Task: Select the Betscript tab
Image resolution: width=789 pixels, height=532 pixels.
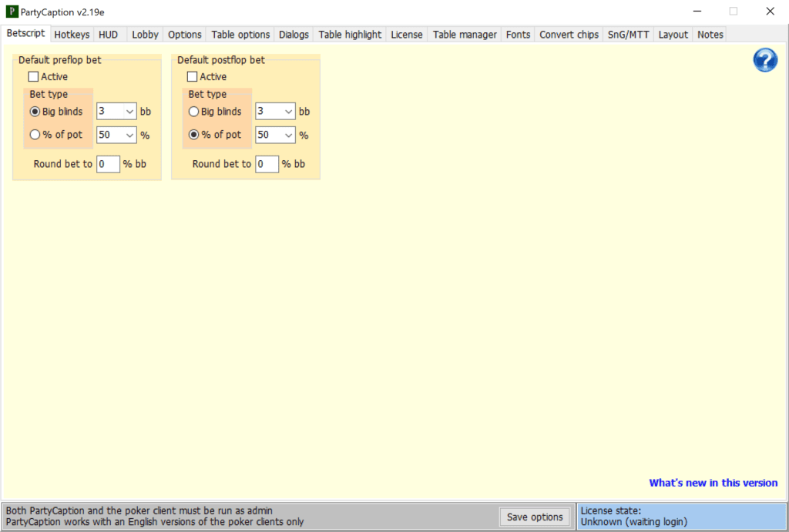Action: coord(25,33)
